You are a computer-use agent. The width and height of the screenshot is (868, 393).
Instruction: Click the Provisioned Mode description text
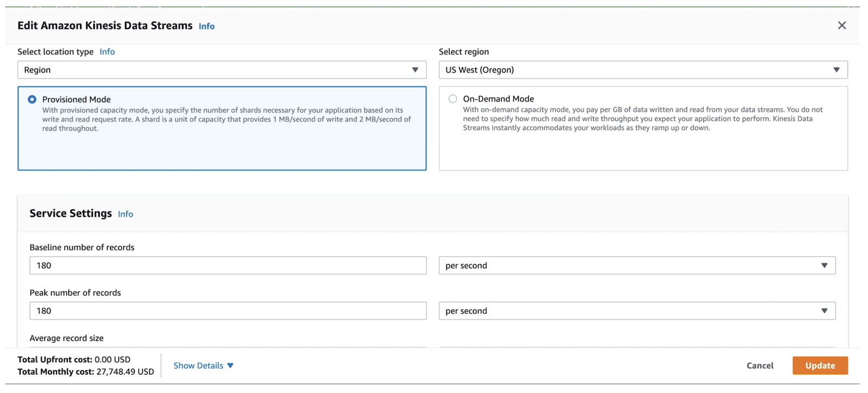coord(226,119)
